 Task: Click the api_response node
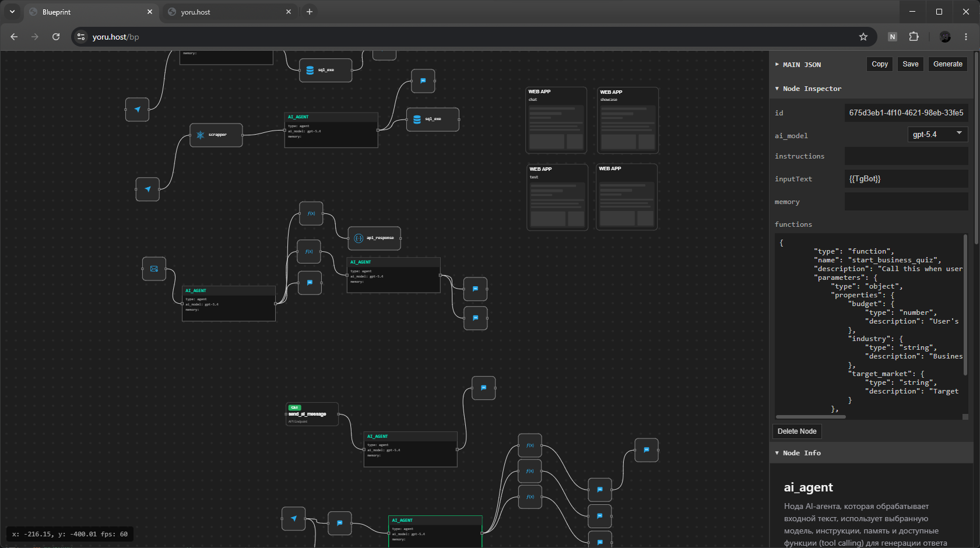(374, 238)
